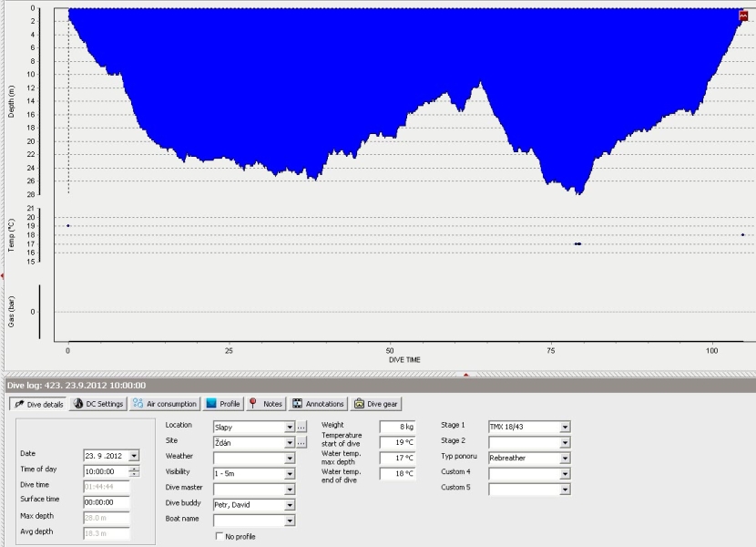Image resolution: width=756 pixels, height=547 pixels.
Task: Click the Dive log 423 title bar
Action: point(380,386)
